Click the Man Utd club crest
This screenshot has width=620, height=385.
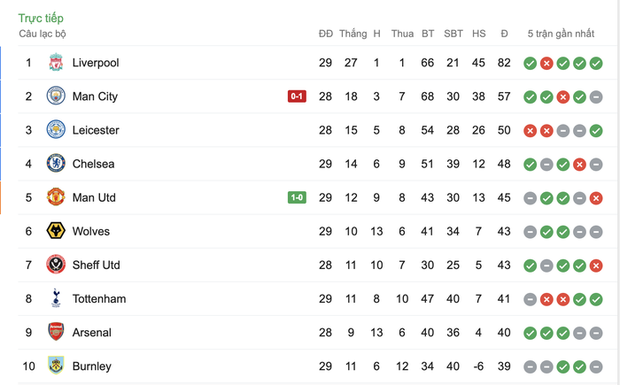(x=56, y=197)
